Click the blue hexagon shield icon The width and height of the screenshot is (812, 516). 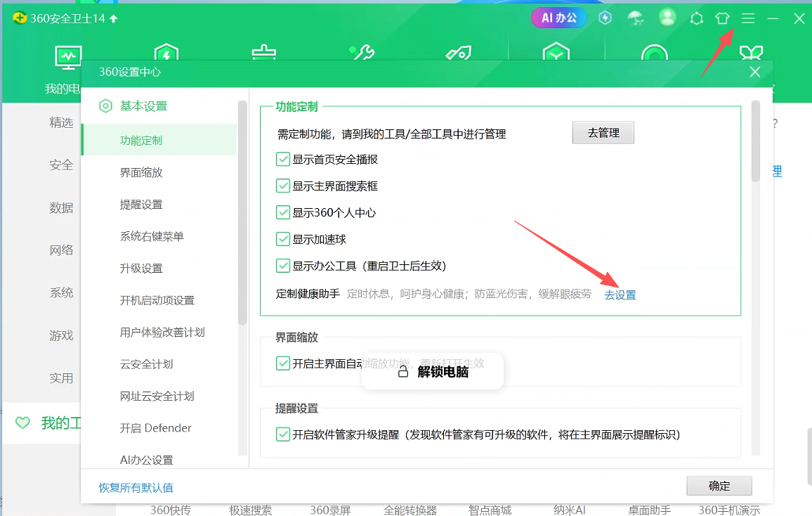click(605, 18)
